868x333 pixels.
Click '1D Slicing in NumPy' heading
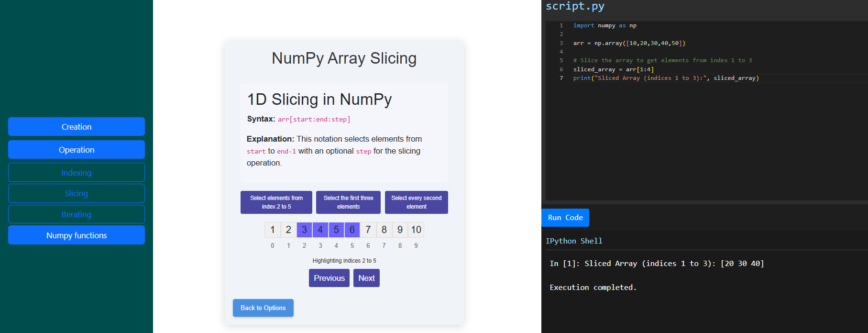pyautogui.click(x=319, y=100)
